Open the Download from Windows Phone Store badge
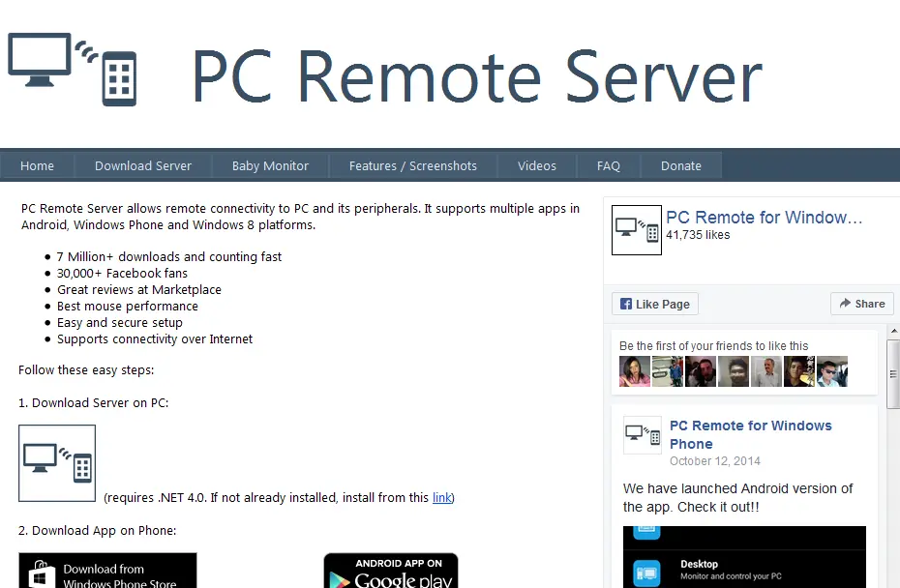This screenshot has width=900, height=588. click(107, 571)
